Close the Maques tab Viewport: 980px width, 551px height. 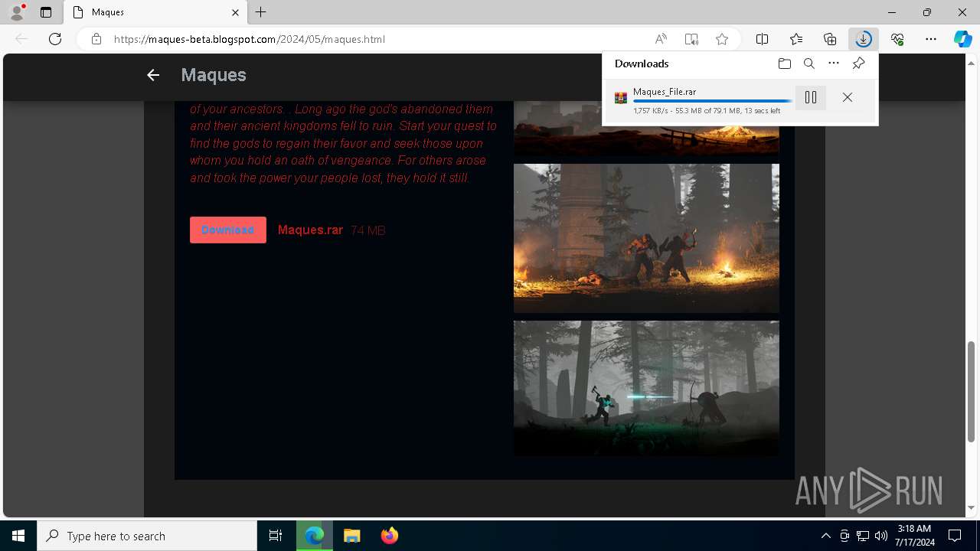(236, 12)
